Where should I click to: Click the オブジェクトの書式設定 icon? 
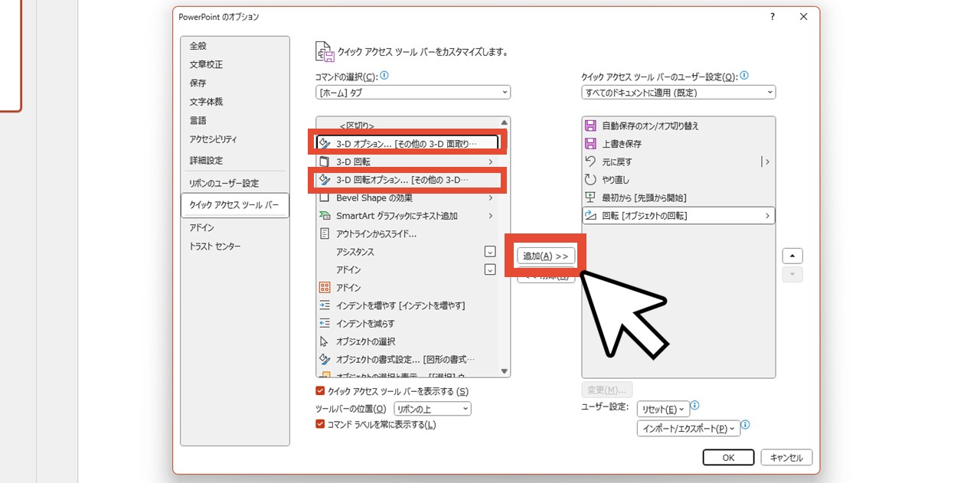(x=325, y=359)
